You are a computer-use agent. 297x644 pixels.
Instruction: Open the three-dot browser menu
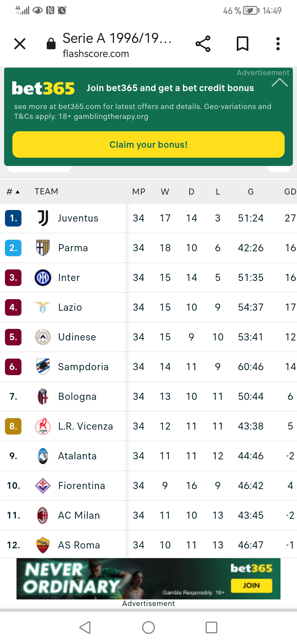(x=278, y=44)
